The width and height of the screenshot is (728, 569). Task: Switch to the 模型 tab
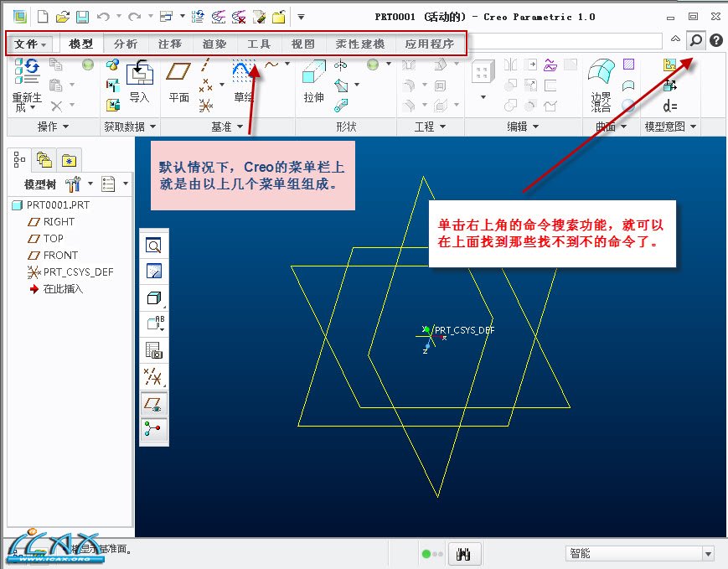[x=80, y=44]
